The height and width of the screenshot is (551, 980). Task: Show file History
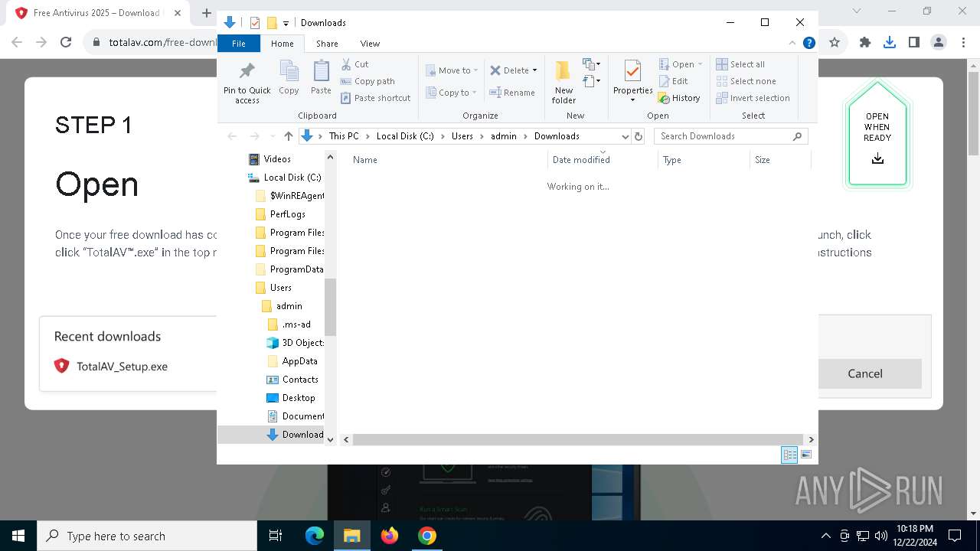coord(679,98)
